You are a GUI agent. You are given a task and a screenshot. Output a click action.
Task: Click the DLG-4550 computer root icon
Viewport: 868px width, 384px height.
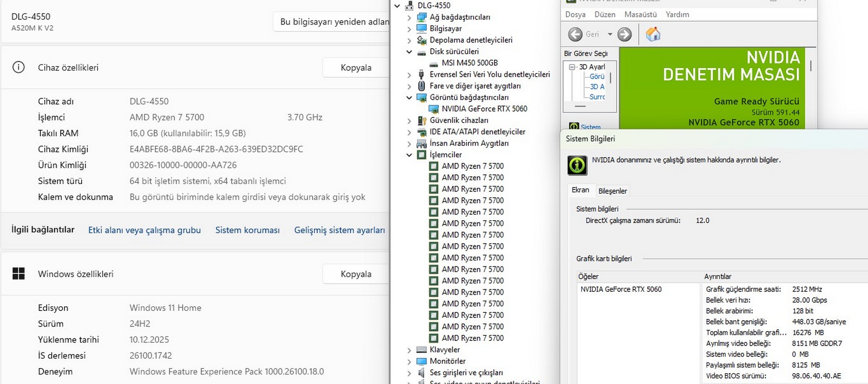click(x=409, y=6)
